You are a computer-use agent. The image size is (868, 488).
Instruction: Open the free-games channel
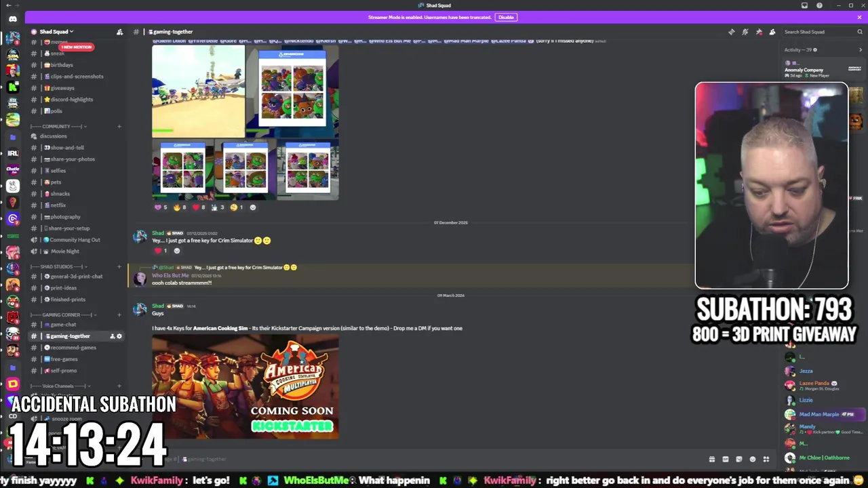pos(77,359)
